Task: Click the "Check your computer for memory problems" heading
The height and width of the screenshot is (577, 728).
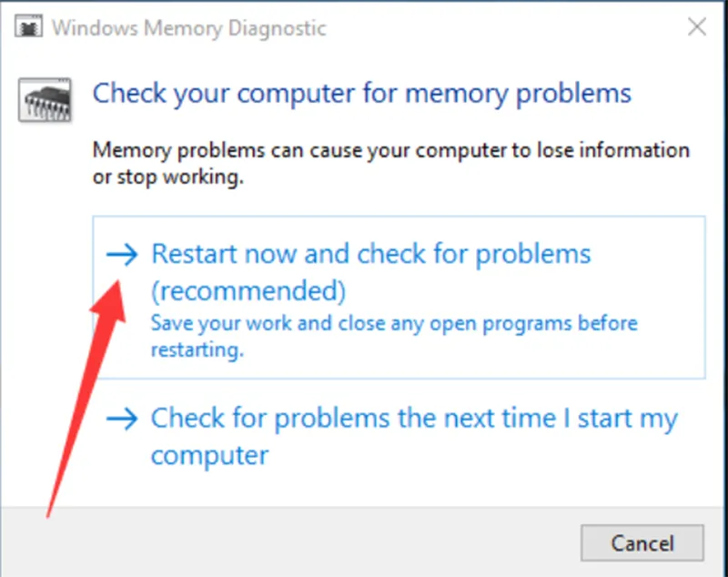Action: coord(362,94)
